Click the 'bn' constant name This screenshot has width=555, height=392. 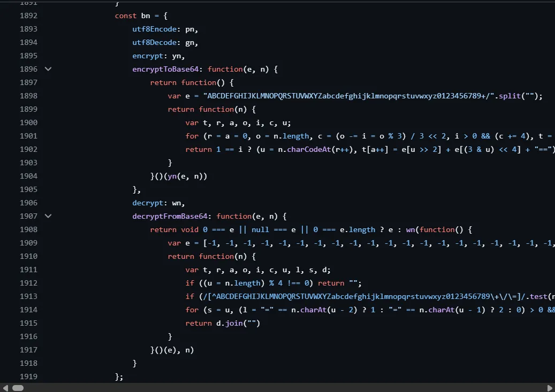tap(146, 16)
